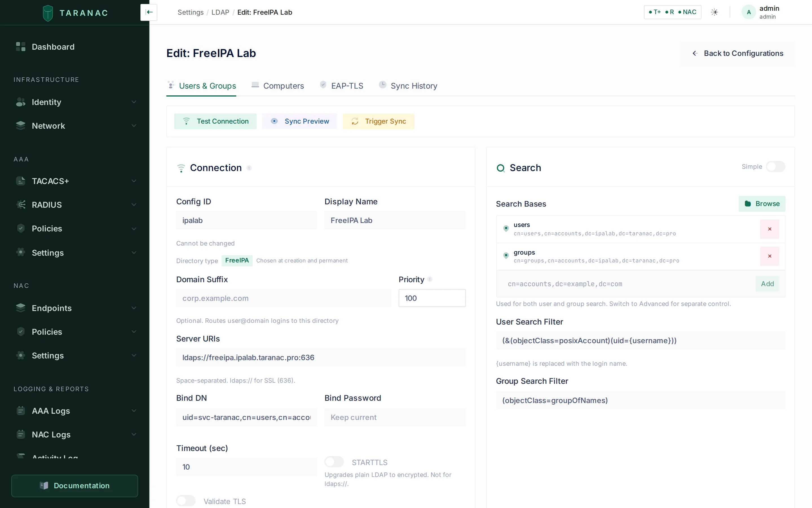Click the Taranac shield logo

coord(48,13)
